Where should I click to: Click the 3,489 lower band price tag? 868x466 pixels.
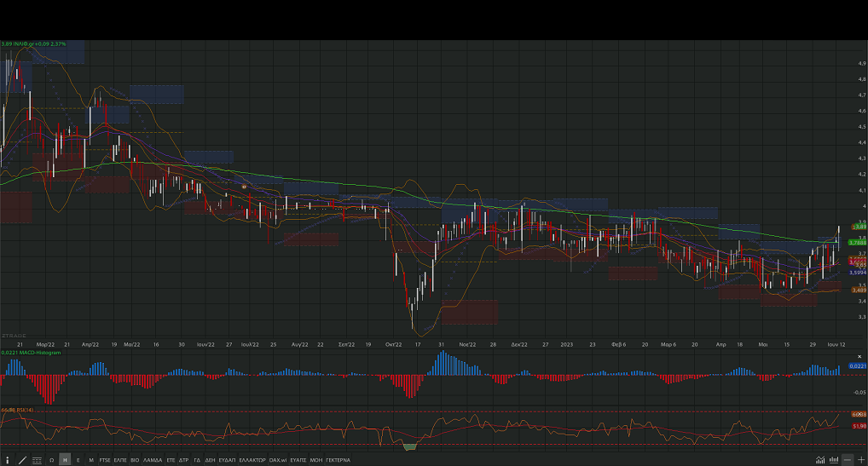[859, 291]
